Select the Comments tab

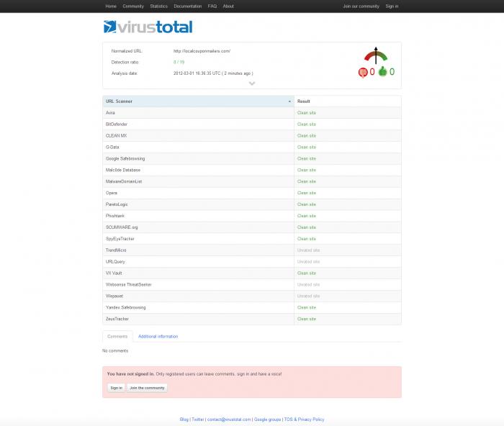(117, 336)
